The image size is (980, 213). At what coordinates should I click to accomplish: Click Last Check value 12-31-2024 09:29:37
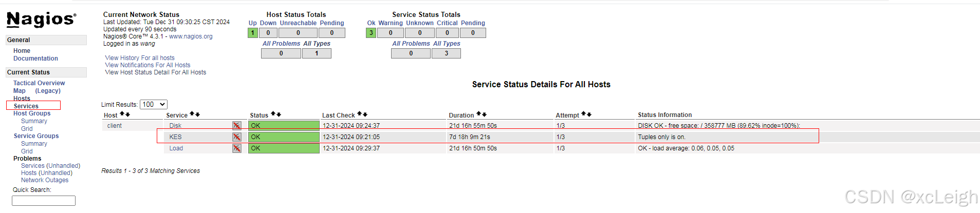pyautogui.click(x=352, y=148)
